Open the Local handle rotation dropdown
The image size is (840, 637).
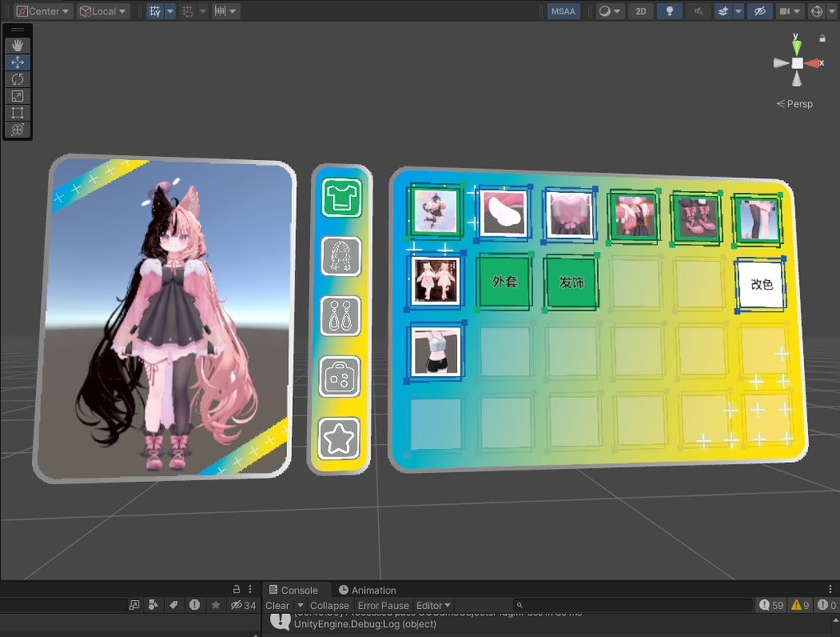pos(103,11)
